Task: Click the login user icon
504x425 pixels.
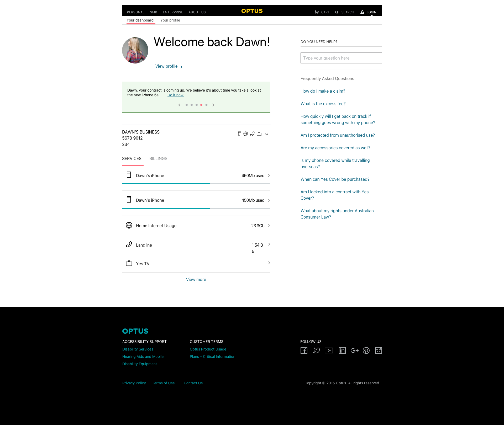Action: tap(362, 12)
